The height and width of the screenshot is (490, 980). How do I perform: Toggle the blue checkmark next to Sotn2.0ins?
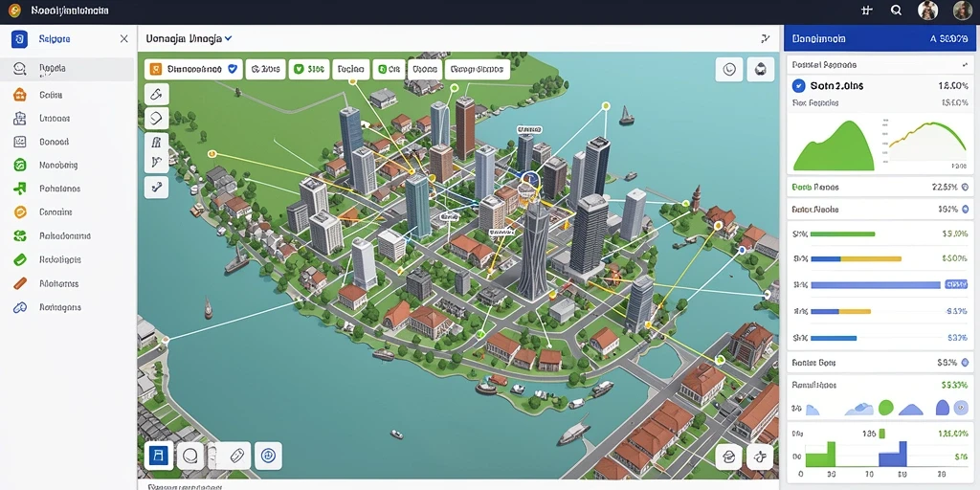tap(798, 85)
